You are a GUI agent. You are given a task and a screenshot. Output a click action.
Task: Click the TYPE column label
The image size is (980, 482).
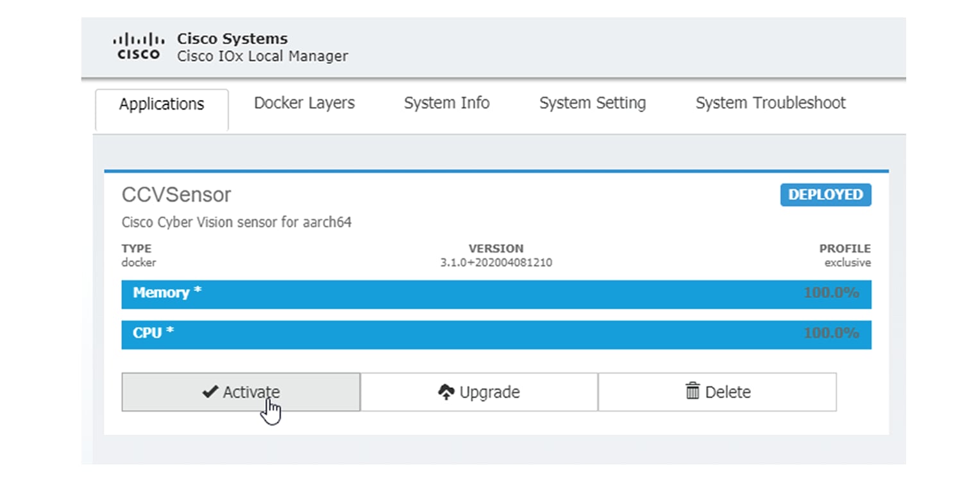tap(137, 249)
